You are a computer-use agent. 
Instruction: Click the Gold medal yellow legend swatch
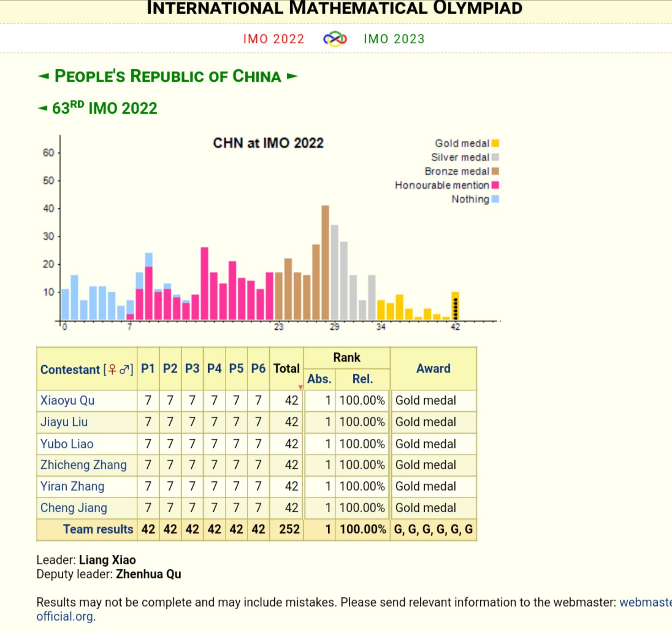[495, 143]
